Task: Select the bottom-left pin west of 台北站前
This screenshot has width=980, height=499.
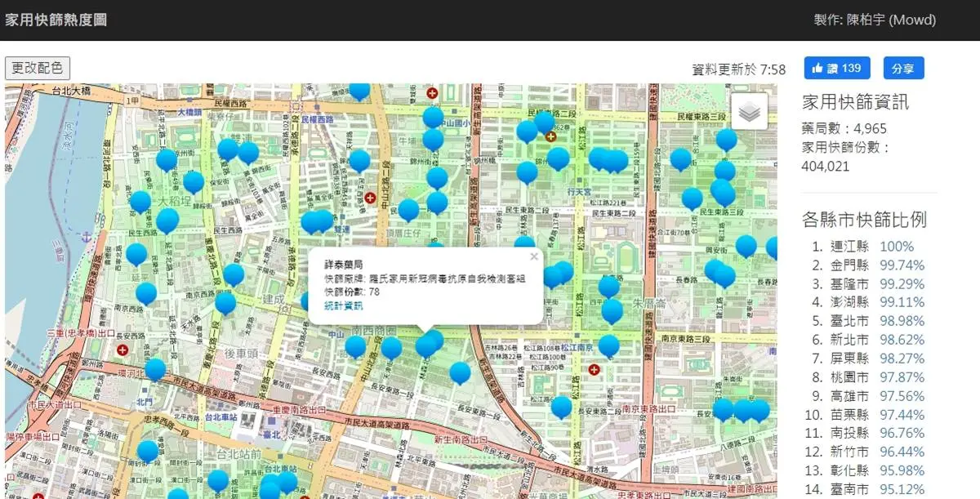Action: [148, 451]
